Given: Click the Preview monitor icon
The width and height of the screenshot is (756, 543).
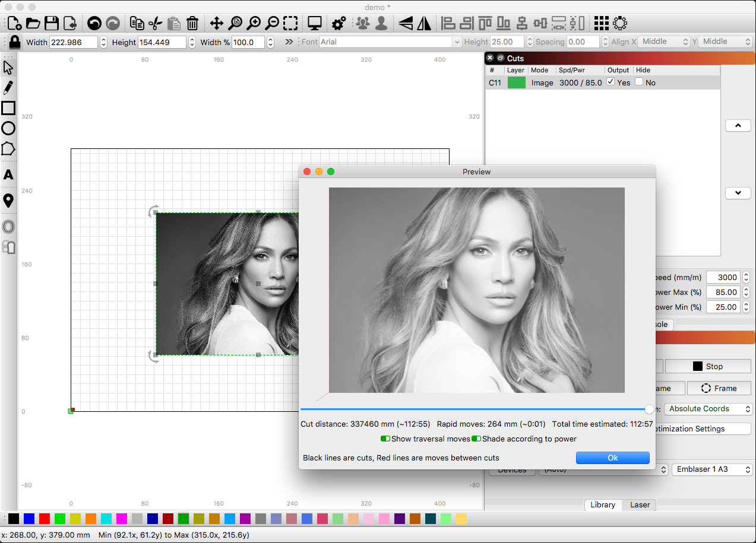Looking at the screenshot, I should pyautogui.click(x=314, y=24).
